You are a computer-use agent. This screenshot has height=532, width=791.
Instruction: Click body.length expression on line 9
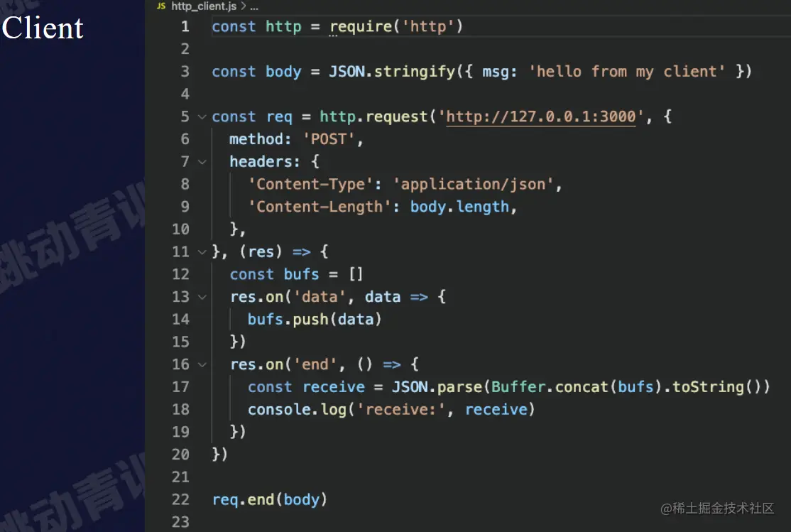[459, 207]
